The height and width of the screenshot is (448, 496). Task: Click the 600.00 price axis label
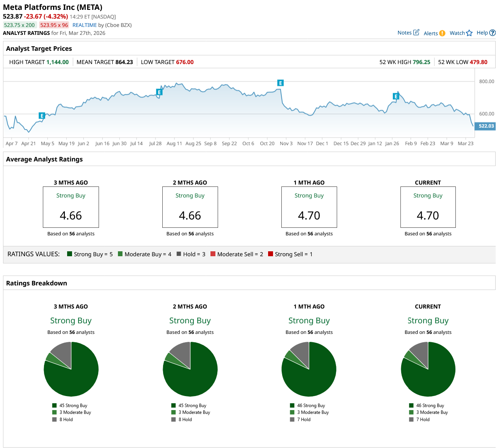pyautogui.click(x=487, y=114)
